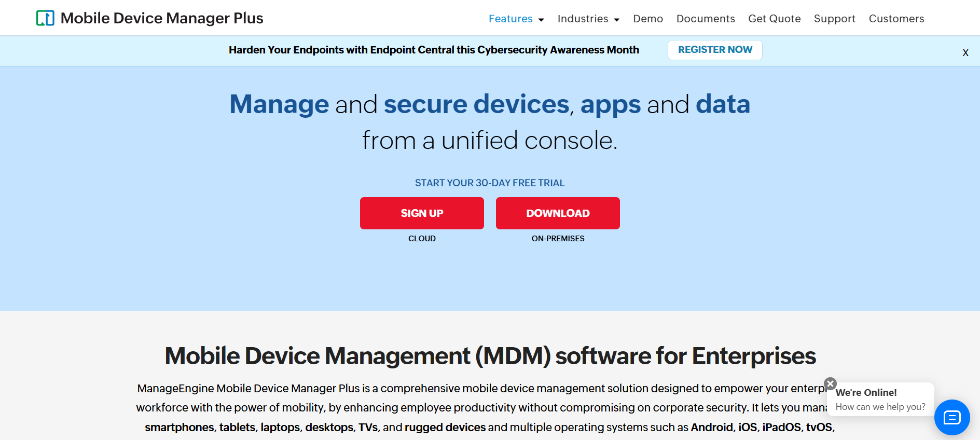
Task: Click the Mobile Device Manager Plus title text
Action: tap(162, 18)
